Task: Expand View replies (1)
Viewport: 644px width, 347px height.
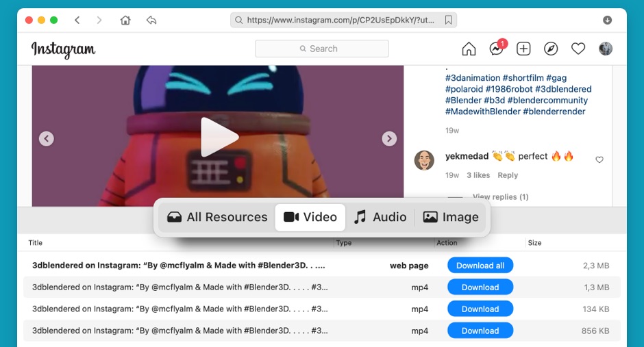Action: coord(500,197)
